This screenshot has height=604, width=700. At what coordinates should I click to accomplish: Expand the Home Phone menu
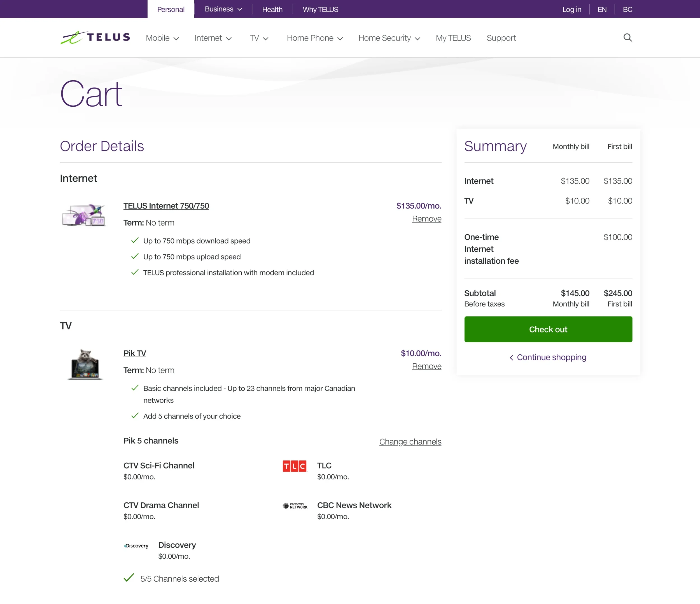coord(315,38)
